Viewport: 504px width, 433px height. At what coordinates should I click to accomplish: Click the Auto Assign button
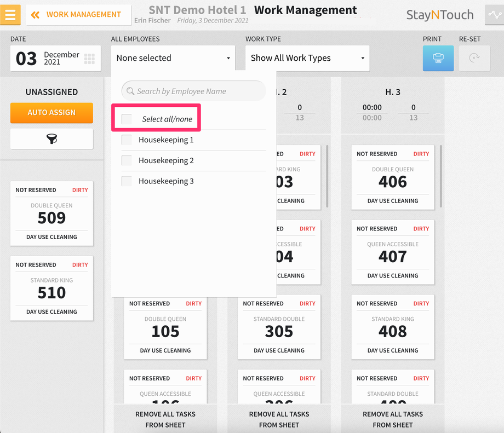[x=51, y=113]
